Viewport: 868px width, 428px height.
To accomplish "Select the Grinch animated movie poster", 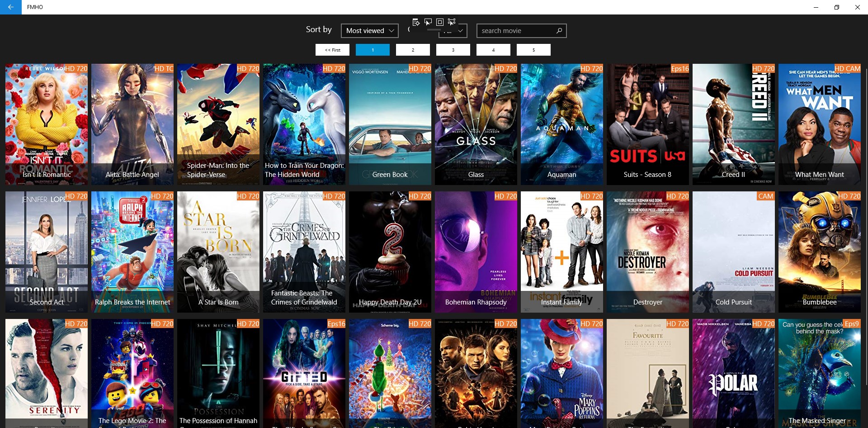I will (x=390, y=373).
